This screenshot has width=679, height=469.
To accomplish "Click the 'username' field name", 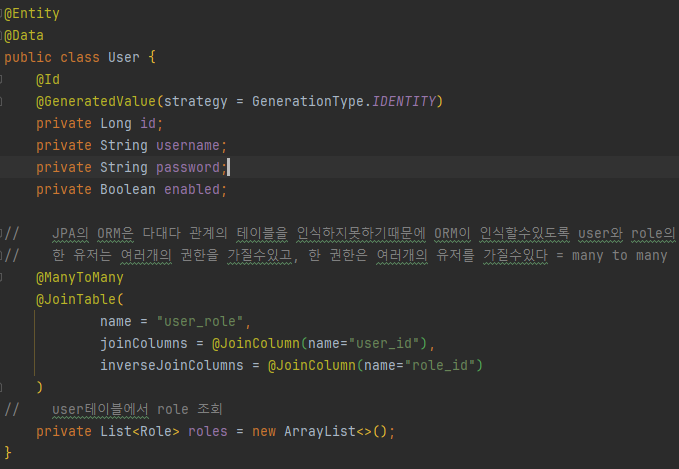I will click(188, 146).
